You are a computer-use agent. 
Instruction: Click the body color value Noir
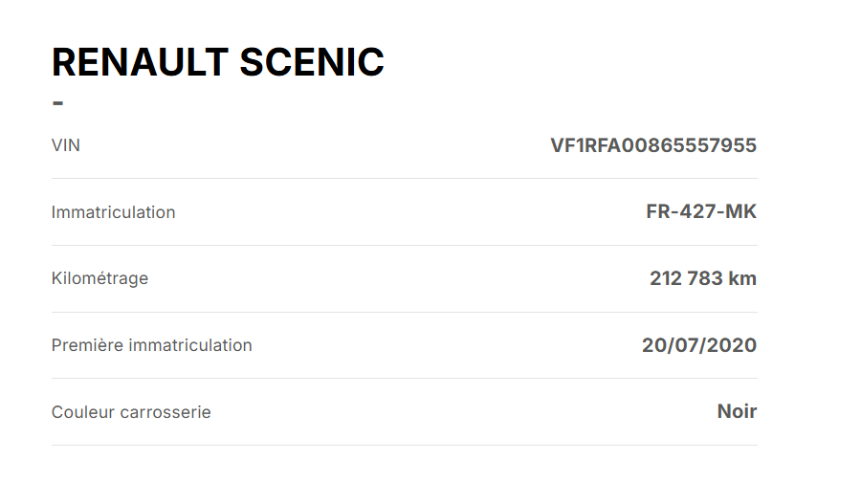pos(737,411)
